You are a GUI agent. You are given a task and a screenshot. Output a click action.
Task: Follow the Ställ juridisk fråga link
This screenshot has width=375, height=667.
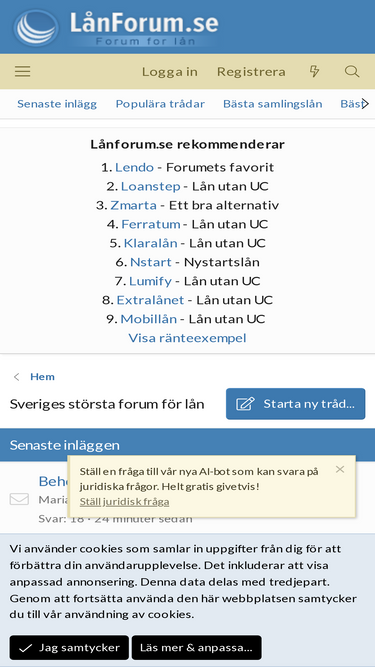pos(125,502)
